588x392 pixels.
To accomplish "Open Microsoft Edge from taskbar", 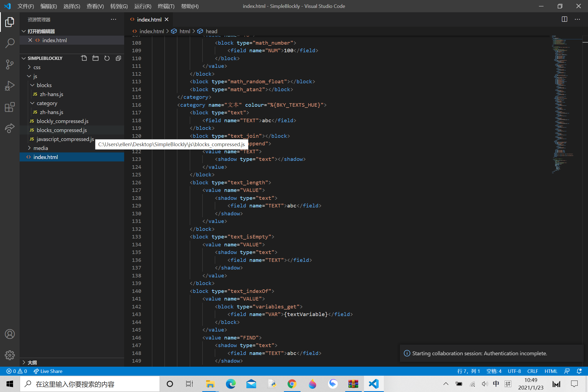I will (x=231, y=384).
